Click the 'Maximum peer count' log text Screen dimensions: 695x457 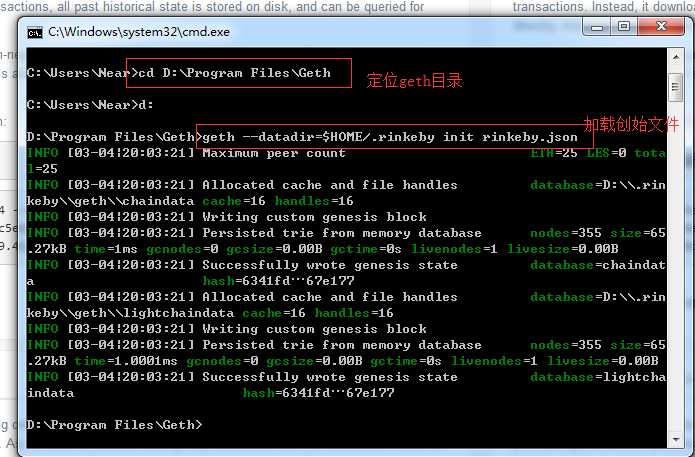pos(274,153)
